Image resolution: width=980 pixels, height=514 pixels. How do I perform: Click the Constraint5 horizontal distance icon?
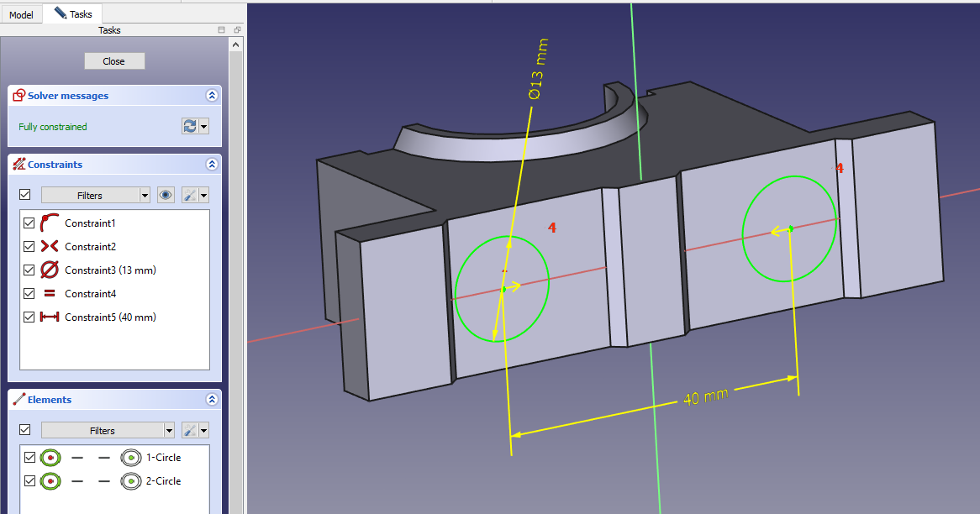(50, 317)
